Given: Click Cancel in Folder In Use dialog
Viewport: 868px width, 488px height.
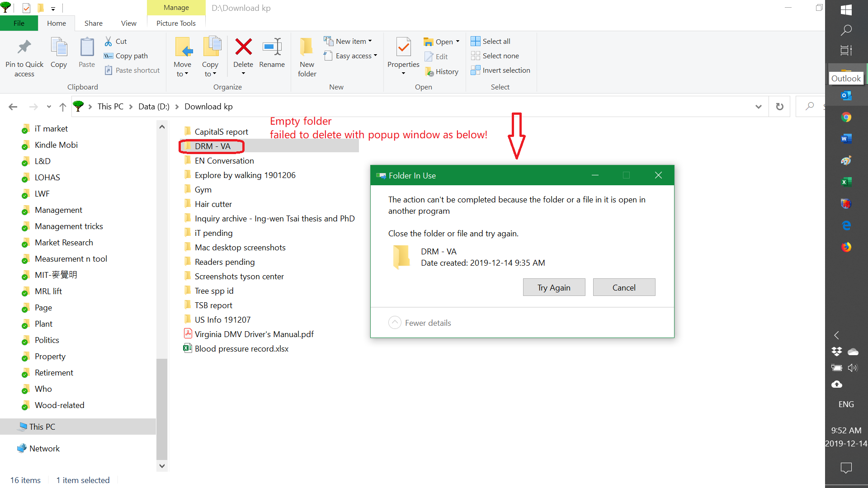Looking at the screenshot, I should (624, 287).
